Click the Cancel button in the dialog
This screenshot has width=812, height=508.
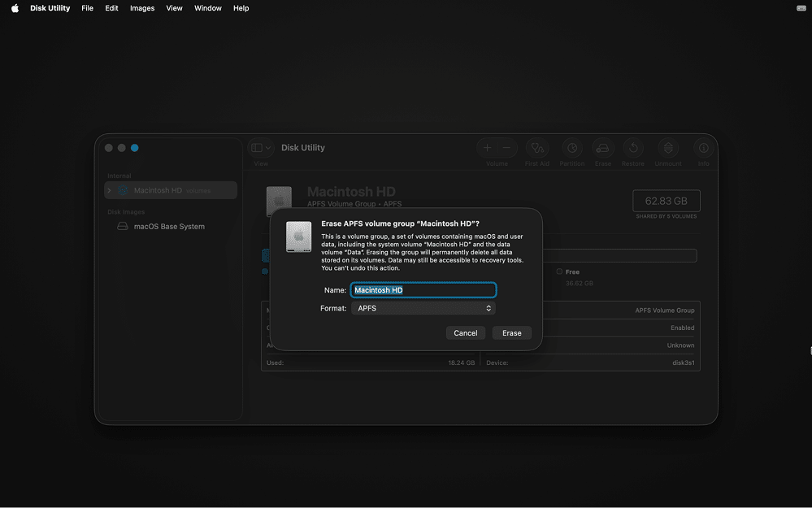[465, 332]
